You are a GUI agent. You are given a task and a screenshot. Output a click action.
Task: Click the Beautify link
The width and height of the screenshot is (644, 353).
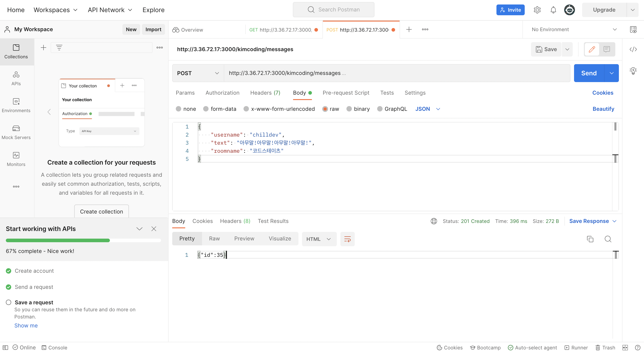point(603,109)
